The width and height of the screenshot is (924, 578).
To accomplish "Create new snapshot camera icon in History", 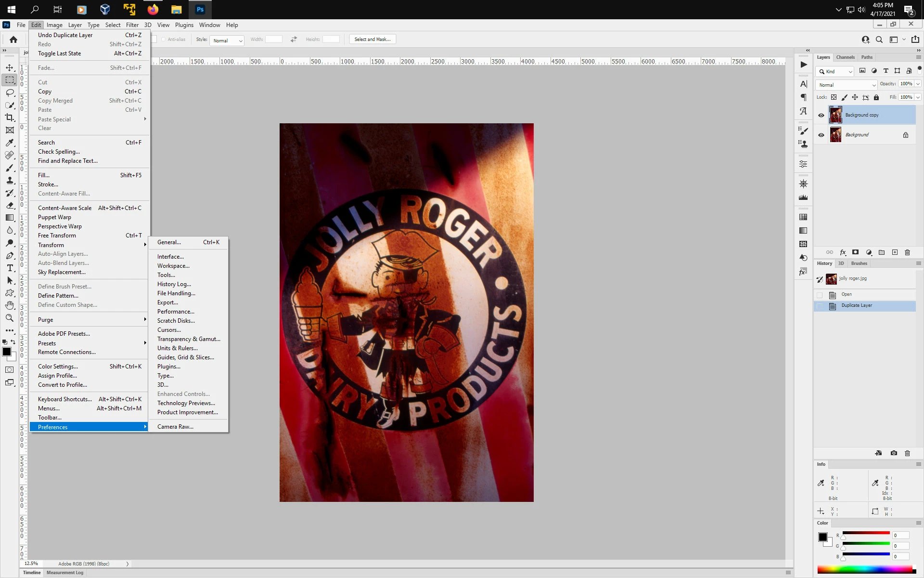I will (894, 453).
